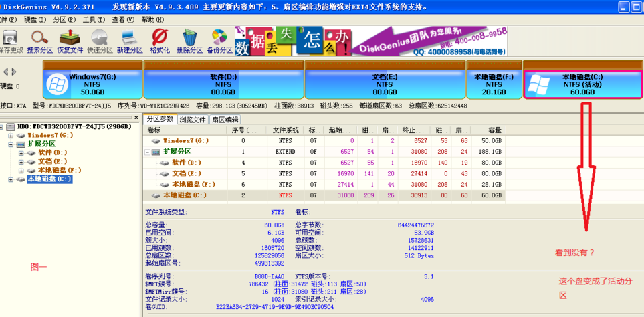Click the Search Partition (搜索分区) magnifier icon

click(x=40, y=37)
